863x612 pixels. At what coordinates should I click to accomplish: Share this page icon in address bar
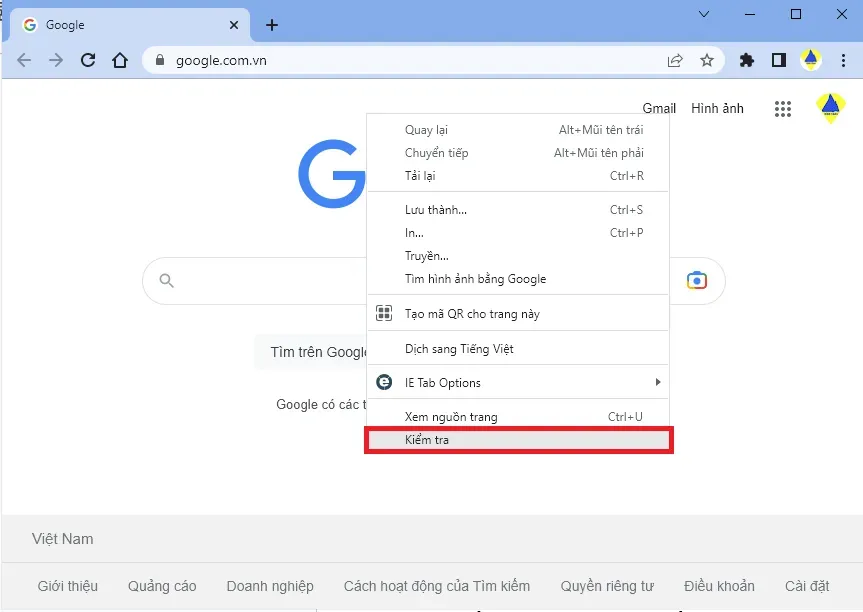click(675, 60)
